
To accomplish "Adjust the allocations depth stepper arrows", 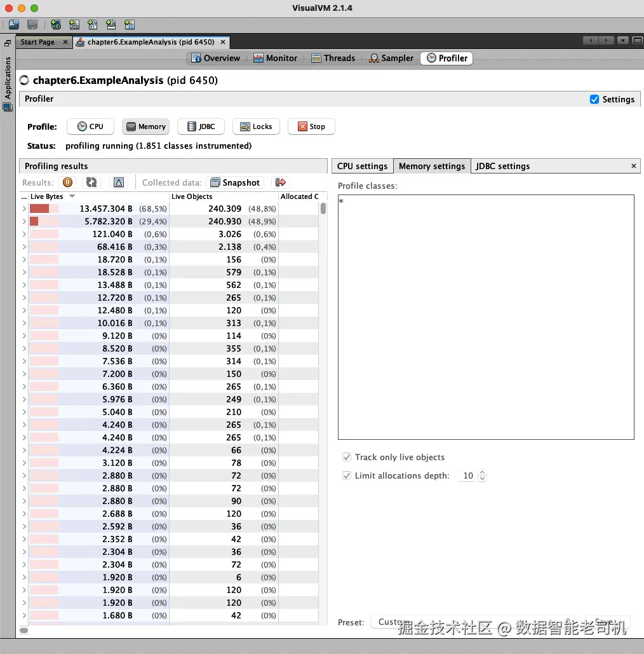I will (482, 475).
